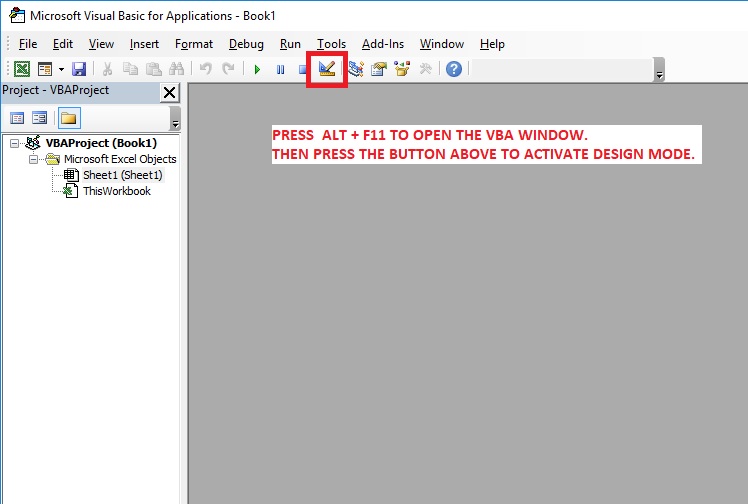The image size is (748, 504).
Task: Click the Cut scissors icon
Action: 107,69
